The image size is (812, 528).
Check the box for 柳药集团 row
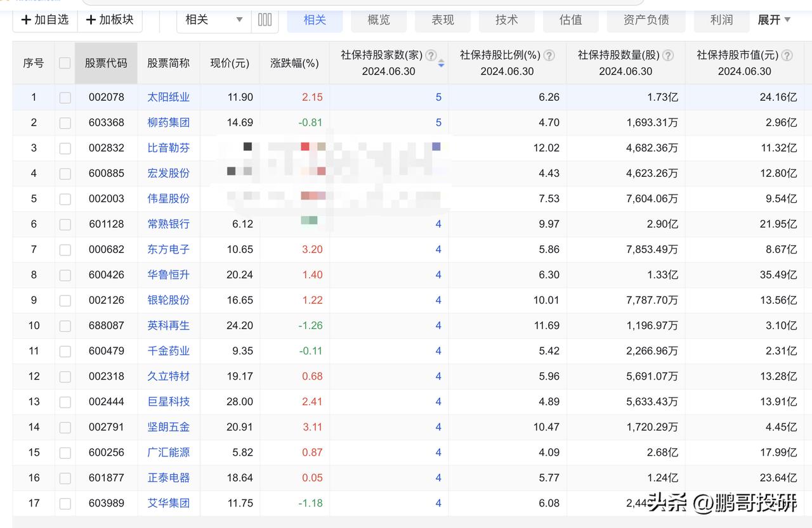coord(65,123)
